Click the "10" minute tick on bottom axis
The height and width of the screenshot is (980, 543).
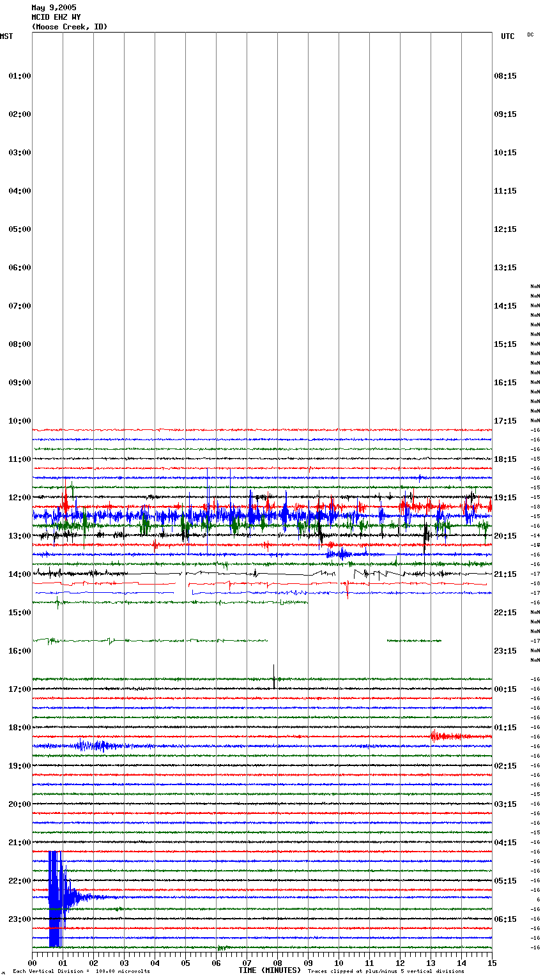pos(339,963)
